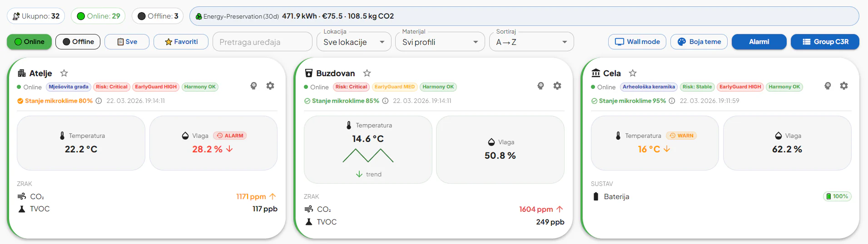Click the Offline: 3 counter chip

click(158, 16)
